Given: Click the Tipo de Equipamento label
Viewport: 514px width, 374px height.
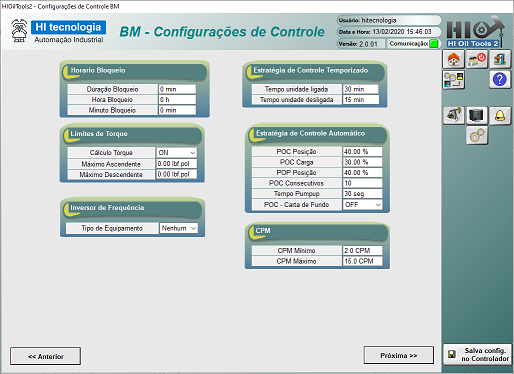Looking at the screenshot, I should coord(112,228).
